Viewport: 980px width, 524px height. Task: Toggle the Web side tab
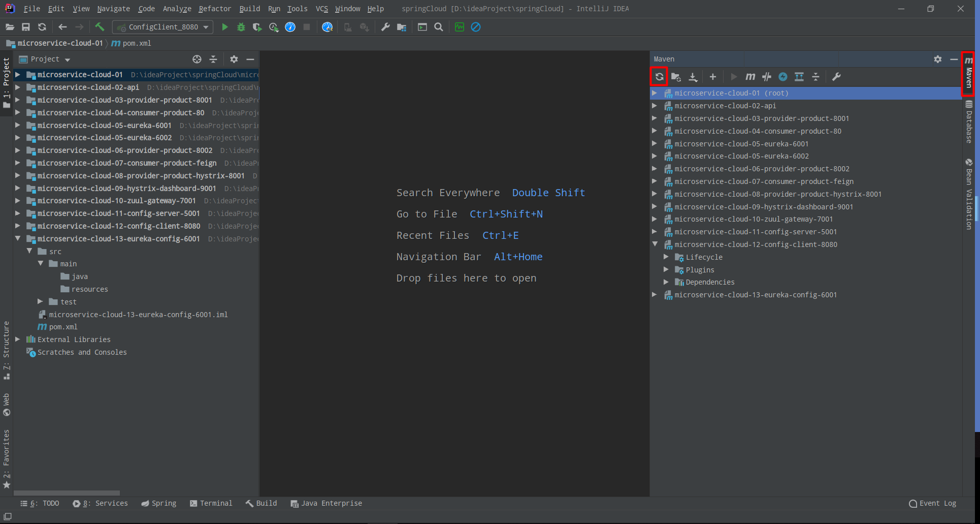6,405
